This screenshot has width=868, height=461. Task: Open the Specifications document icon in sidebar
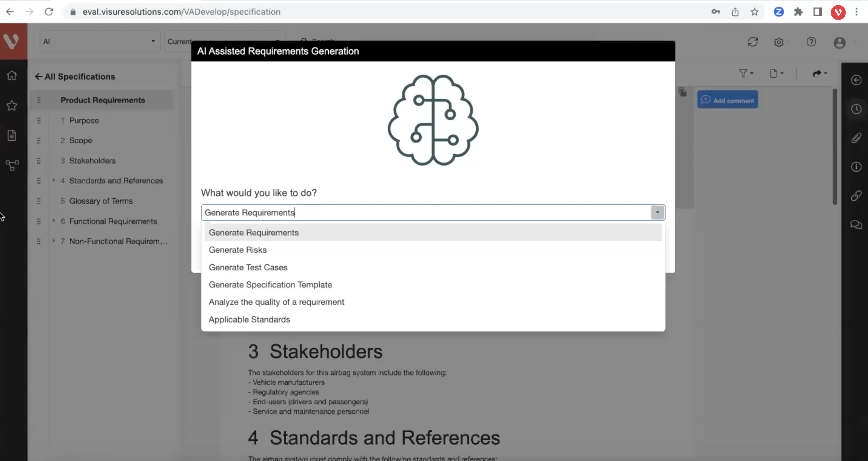[x=12, y=135]
